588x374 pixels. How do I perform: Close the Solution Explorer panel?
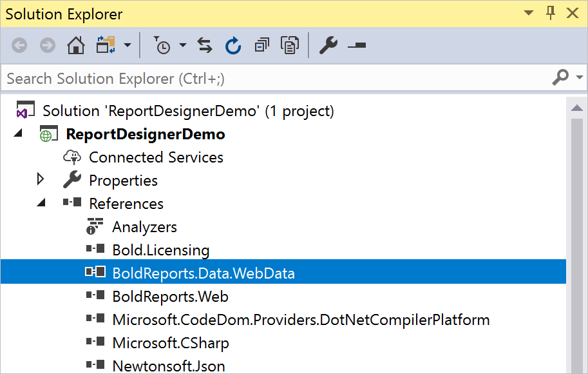click(573, 13)
